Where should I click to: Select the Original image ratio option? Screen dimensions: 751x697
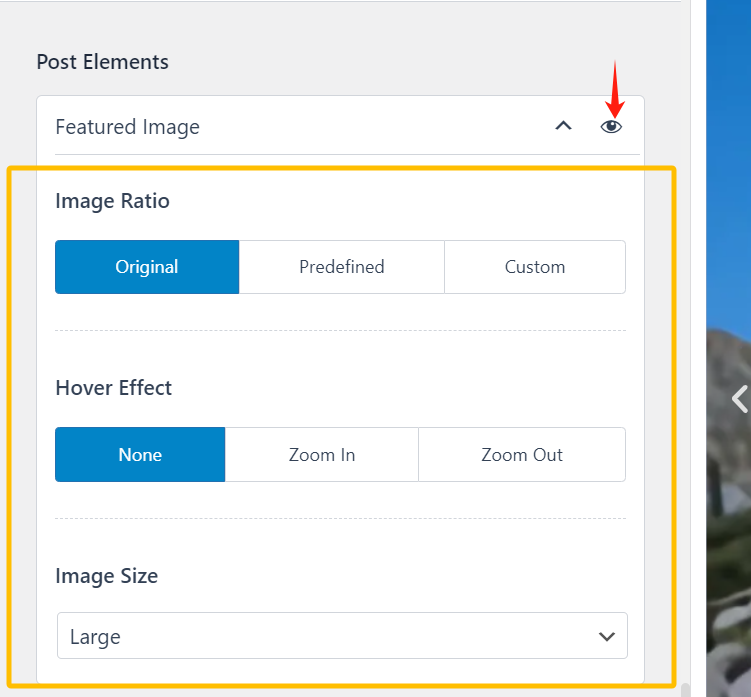click(147, 267)
